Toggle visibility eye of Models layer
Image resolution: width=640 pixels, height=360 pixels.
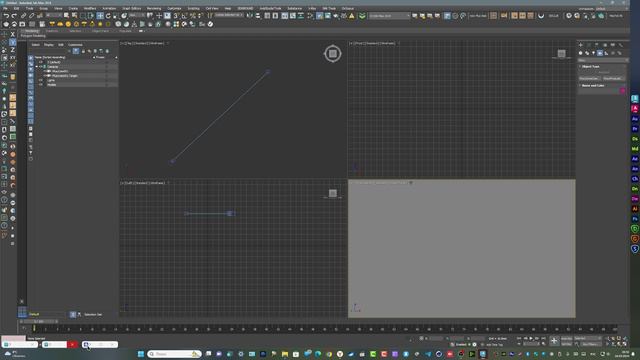(41, 84)
